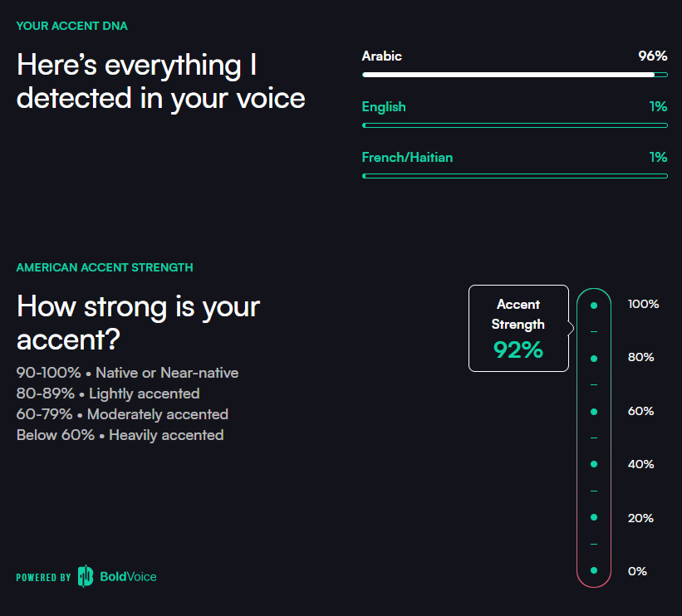Click the French/Haitian 1% progress bar

click(514, 176)
